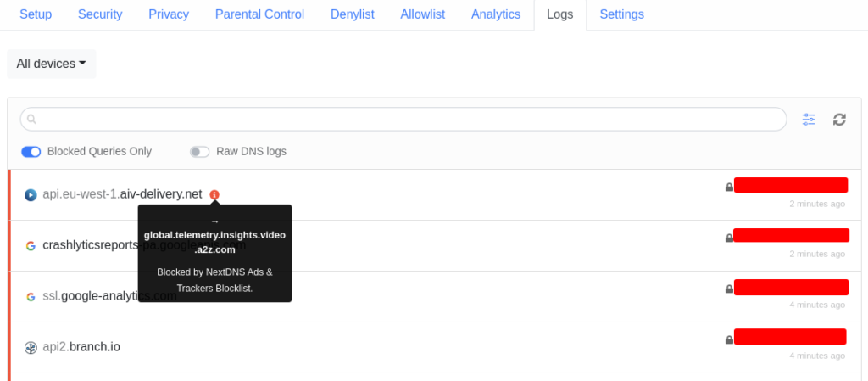868x381 pixels.
Task: Click the lock icon in ssl.google-analytics.com row
Action: tap(729, 289)
